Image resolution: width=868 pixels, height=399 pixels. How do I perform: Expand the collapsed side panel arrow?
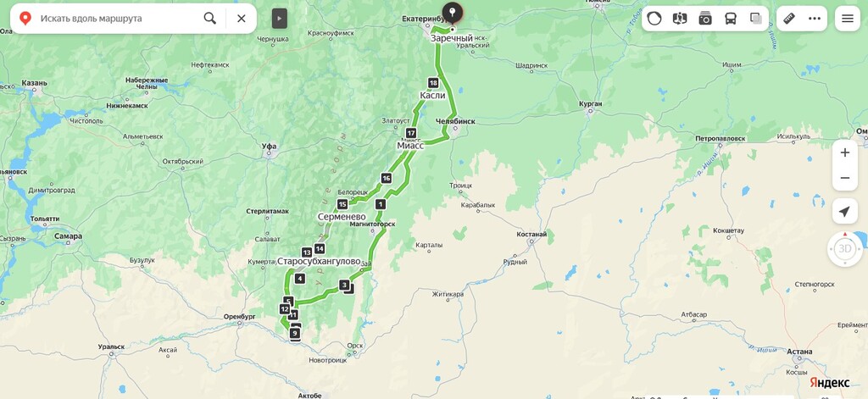click(x=280, y=19)
